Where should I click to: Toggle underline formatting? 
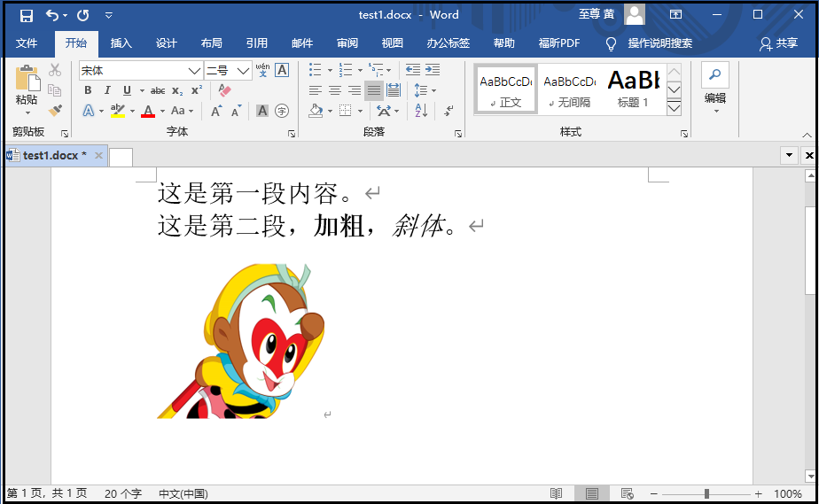point(127,90)
